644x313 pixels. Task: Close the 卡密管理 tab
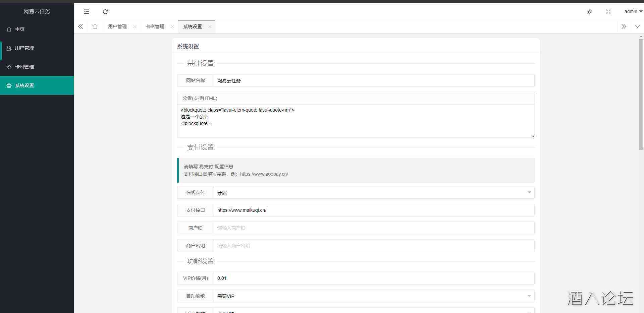coord(172,26)
